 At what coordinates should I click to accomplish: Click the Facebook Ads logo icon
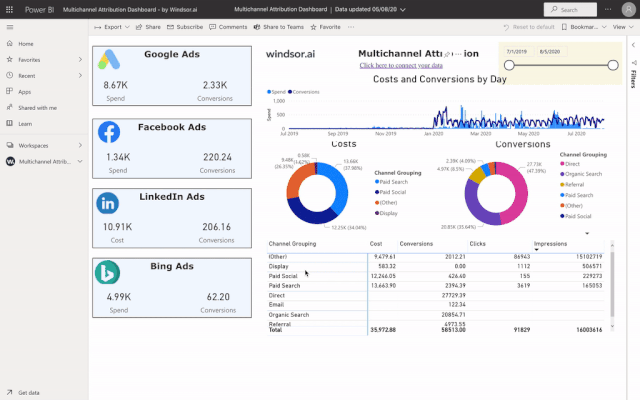(109, 132)
